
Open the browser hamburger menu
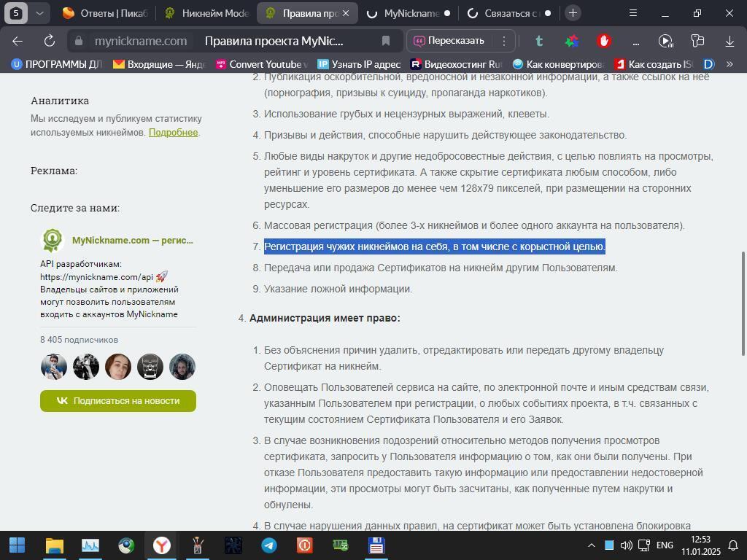[x=633, y=13]
